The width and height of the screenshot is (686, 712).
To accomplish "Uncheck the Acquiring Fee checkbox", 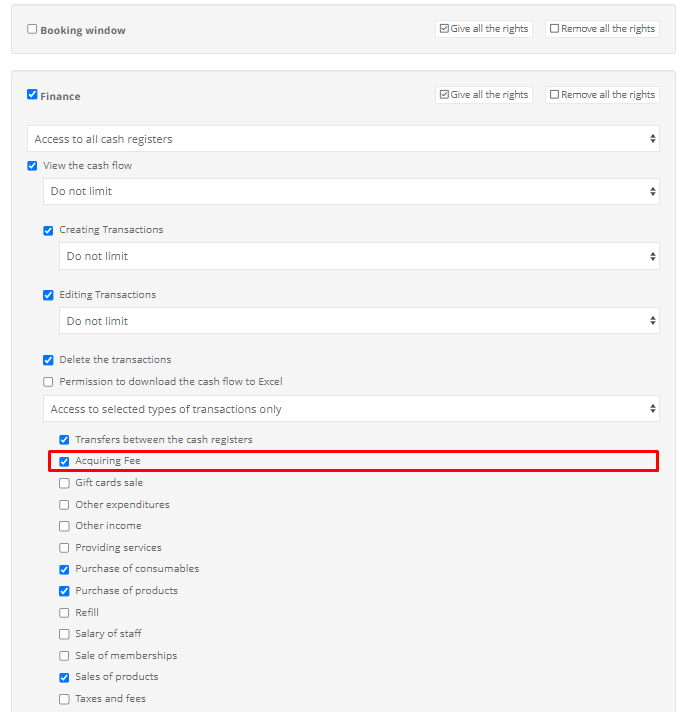I will tap(64, 461).
